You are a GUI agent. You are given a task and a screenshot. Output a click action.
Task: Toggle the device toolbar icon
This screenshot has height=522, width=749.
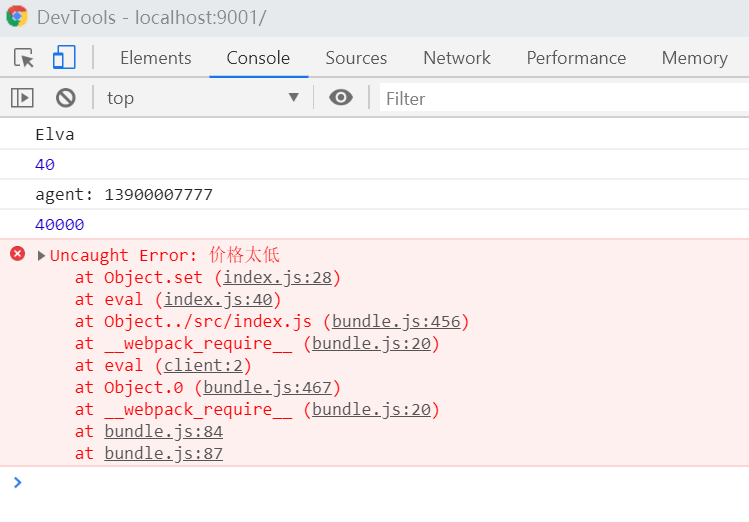[x=64, y=58]
